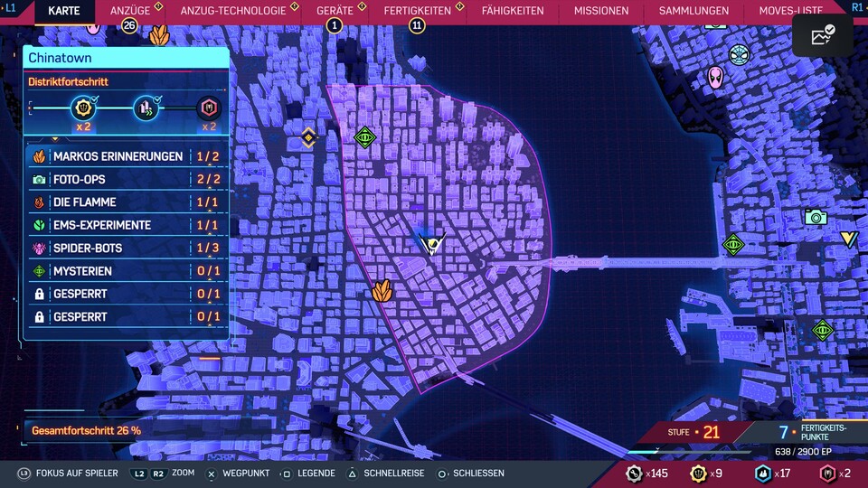Select the MARKOS ERINNERUNGEN row
868x488 pixels.
pyautogui.click(x=127, y=156)
